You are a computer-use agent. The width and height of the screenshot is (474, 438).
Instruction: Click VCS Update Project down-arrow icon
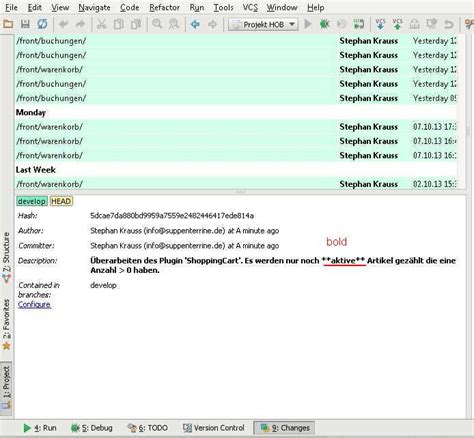click(x=380, y=24)
